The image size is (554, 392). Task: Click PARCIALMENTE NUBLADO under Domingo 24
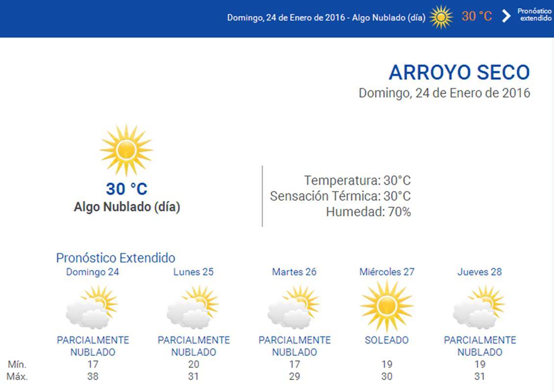[93, 346]
